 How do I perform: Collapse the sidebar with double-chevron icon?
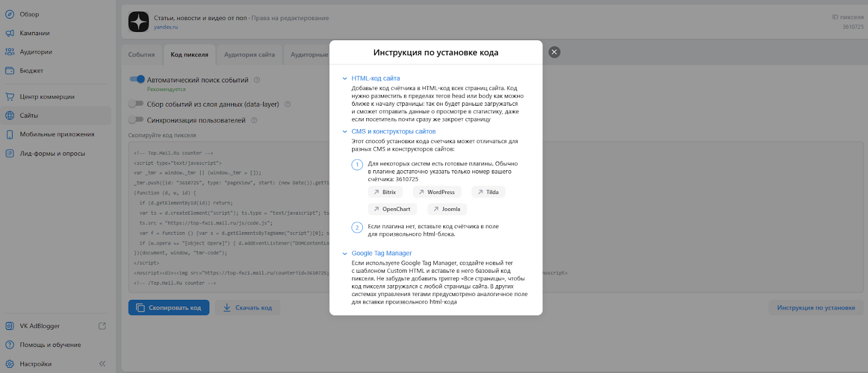[103, 364]
